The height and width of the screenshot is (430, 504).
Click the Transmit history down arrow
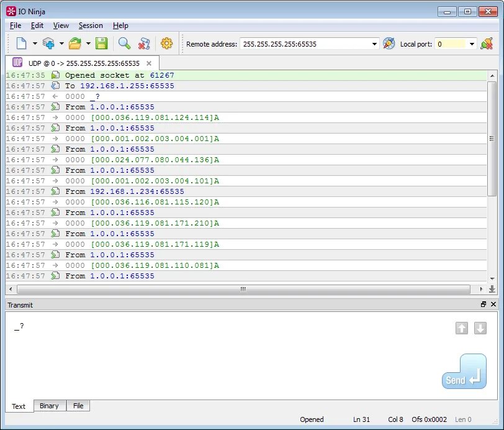480,328
